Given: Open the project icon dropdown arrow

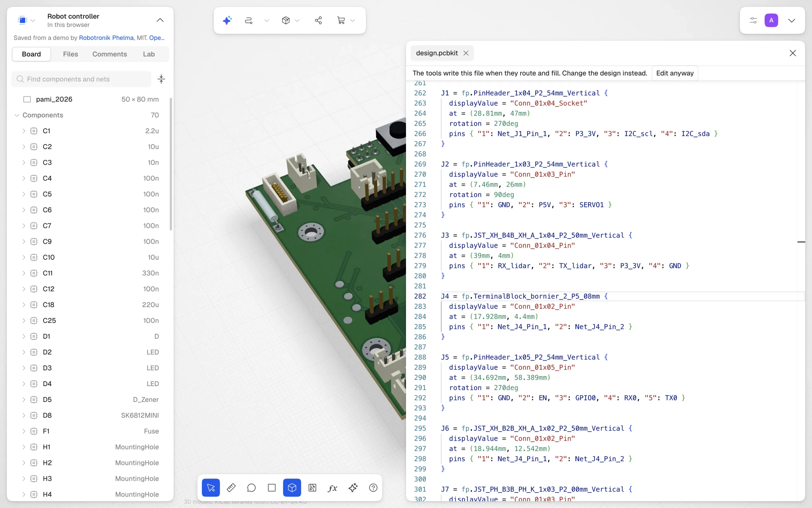Looking at the screenshot, I should 33,21.
